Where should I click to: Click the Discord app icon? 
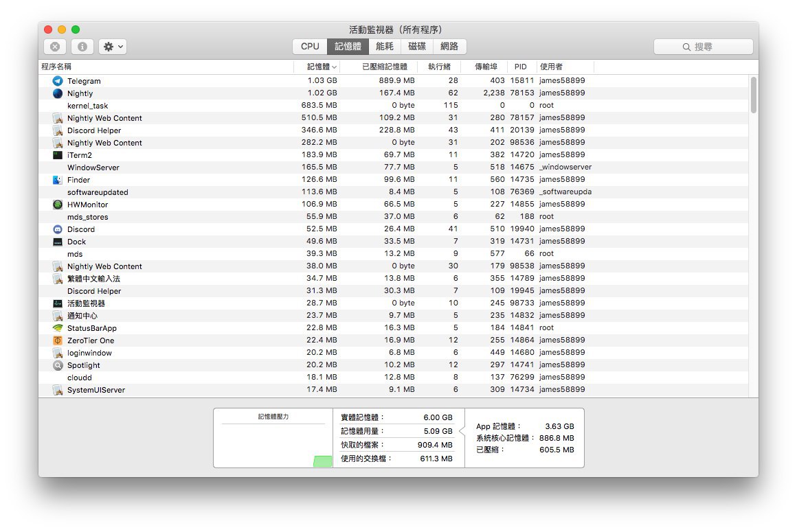pyautogui.click(x=58, y=229)
